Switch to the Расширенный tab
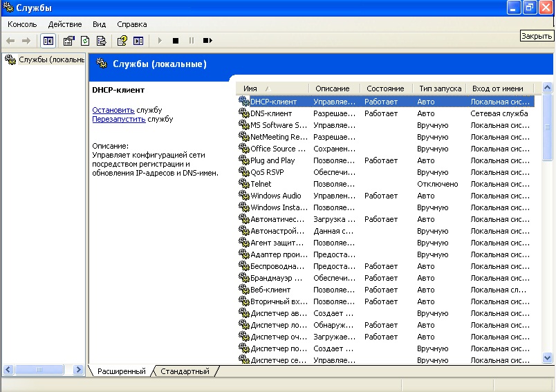The width and height of the screenshot is (556, 392). [121, 371]
